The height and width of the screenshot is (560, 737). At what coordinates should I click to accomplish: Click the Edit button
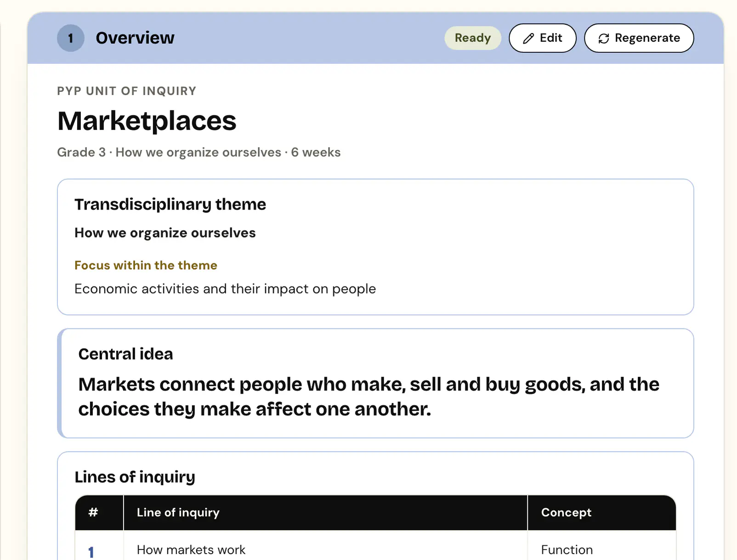(542, 38)
